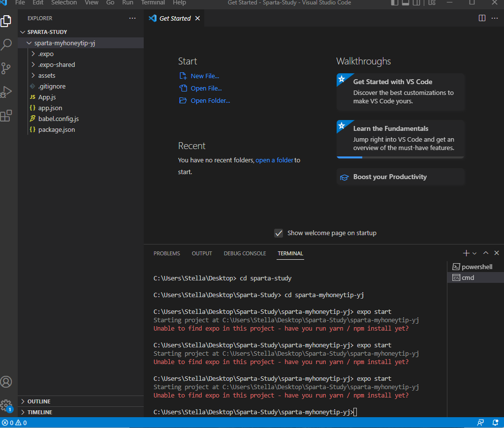The image size is (504, 428).
Task: Click the Open File... link
Action: pyautogui.click(x=206, y=89)
